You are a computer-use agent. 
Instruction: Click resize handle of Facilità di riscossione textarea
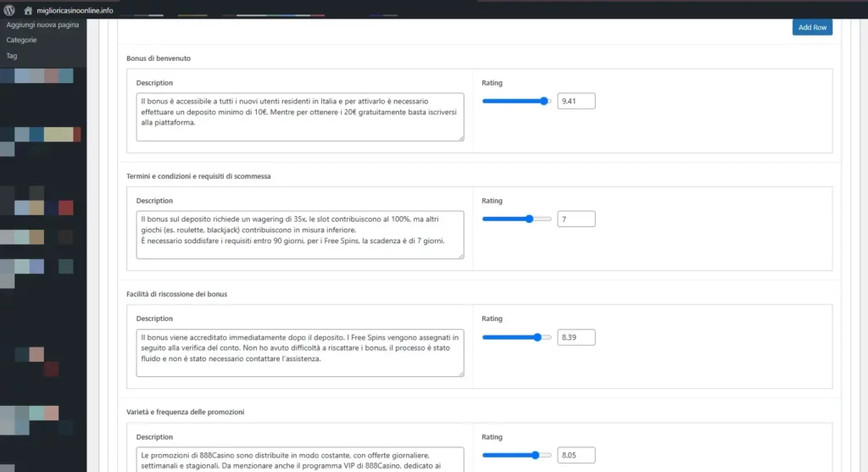pyautogui.click(x=461, y=374)
